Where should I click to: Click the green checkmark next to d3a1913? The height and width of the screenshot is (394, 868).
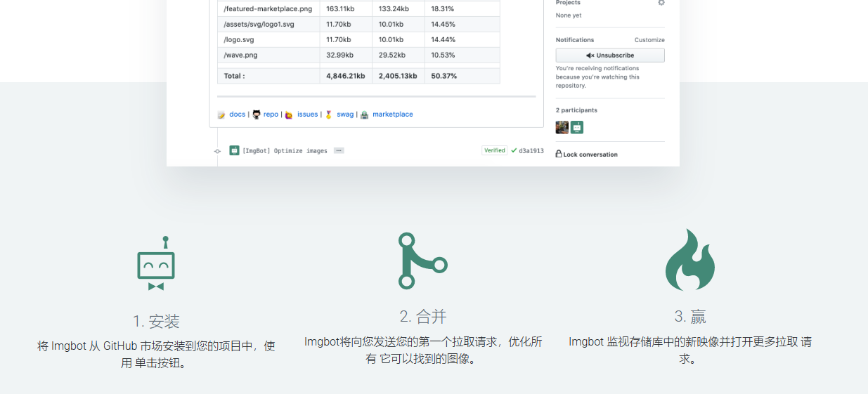[x=514, y=150]
